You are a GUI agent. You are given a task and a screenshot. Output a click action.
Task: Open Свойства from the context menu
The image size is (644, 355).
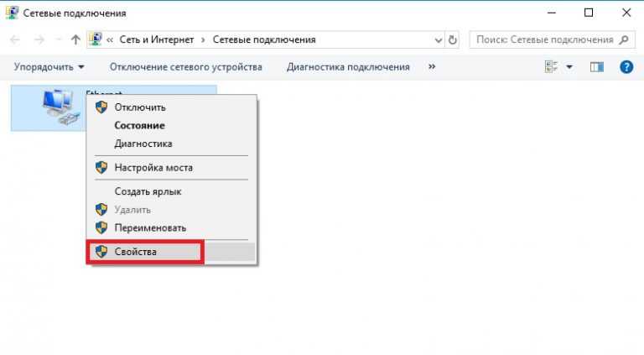(172, 252)
